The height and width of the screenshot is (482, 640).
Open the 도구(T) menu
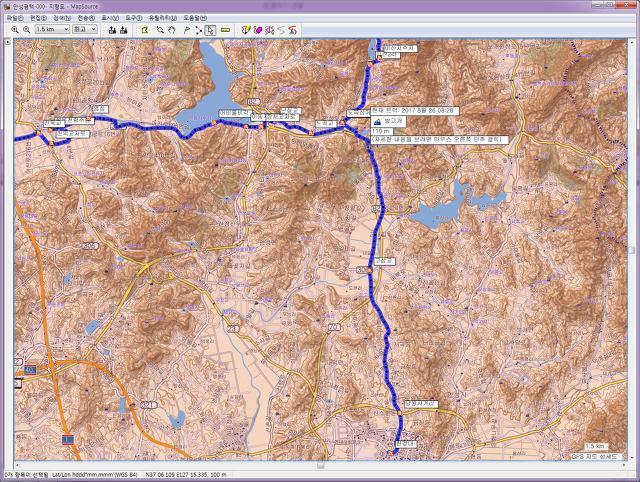[x=133, y=18]
